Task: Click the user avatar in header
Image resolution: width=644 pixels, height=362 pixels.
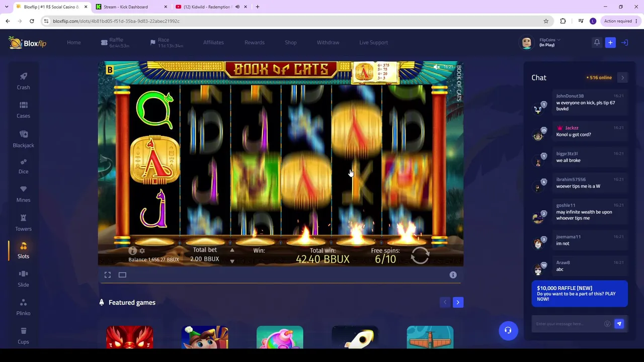Action: click(x=527, y=43)
